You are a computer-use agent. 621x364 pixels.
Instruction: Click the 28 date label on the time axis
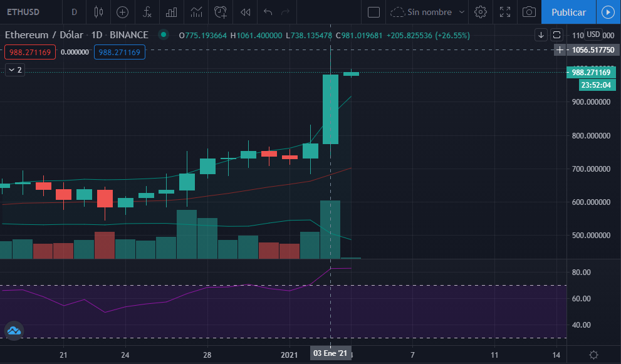207,355
